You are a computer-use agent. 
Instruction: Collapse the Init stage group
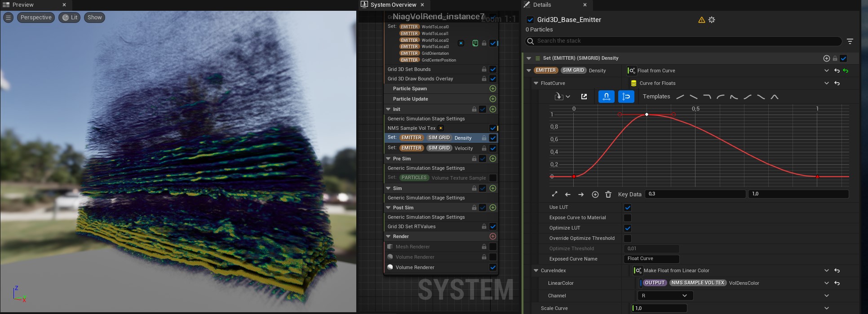coord(388,109)
